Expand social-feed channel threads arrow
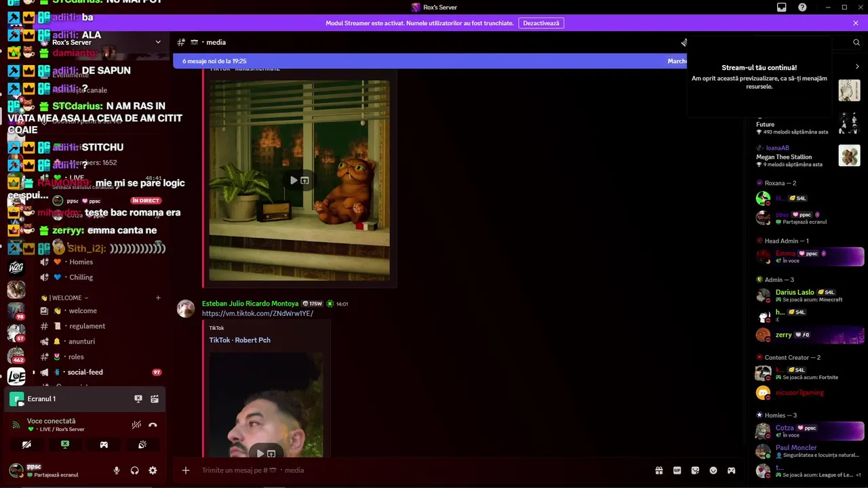The image size is (868, 488). point(34,372)
